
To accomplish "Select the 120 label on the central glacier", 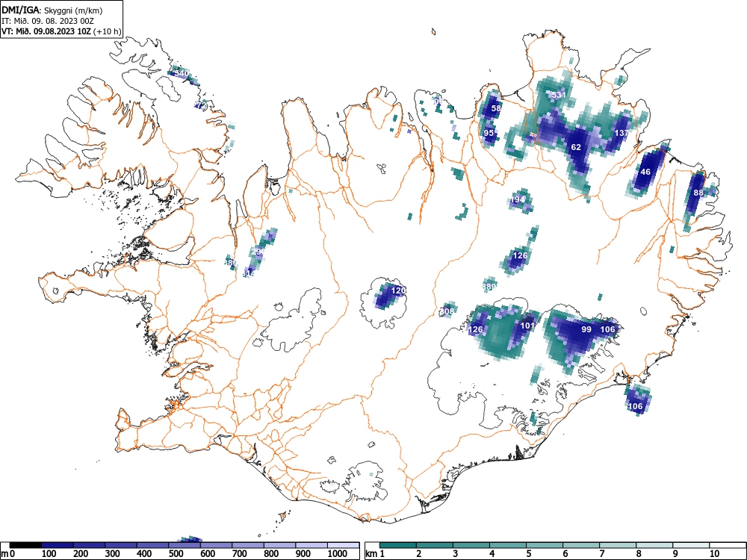I will click(398, 290).
